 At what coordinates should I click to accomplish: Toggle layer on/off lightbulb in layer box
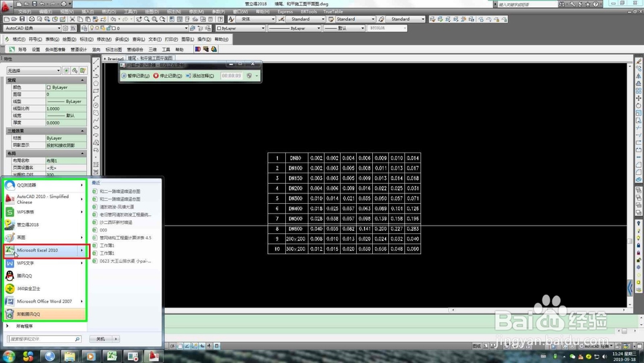[92, 28]
